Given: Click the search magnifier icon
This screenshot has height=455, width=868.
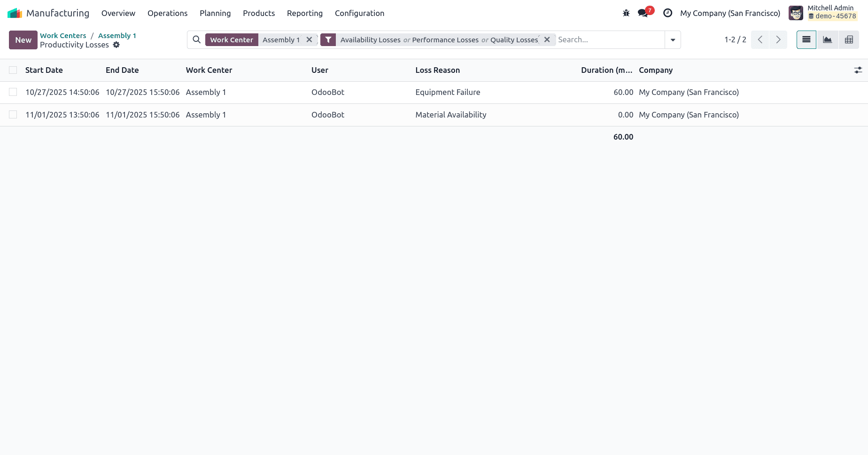Looking at the screenshot, I should coord(196,39).
